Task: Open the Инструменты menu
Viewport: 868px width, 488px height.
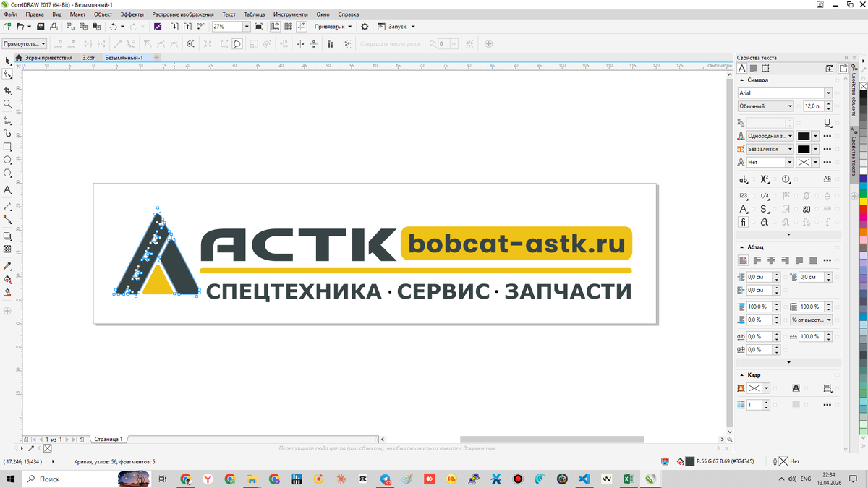Action: pyautogui.click(x=290, y=14)
